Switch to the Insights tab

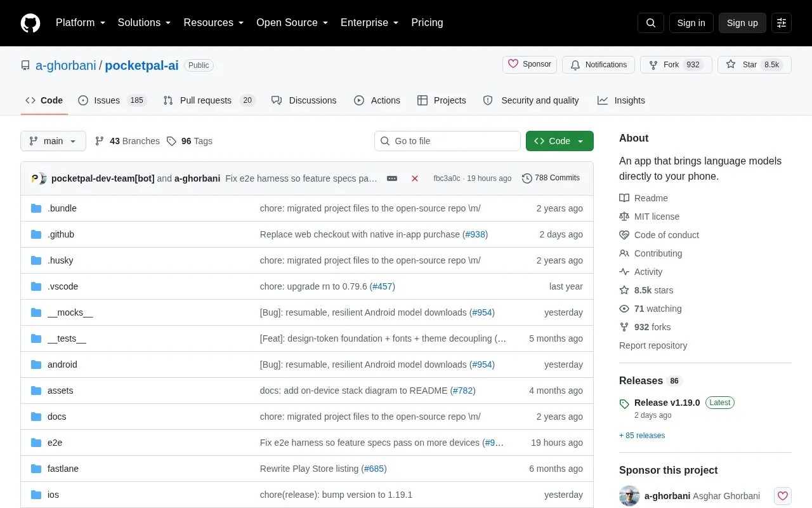[621, 100]
